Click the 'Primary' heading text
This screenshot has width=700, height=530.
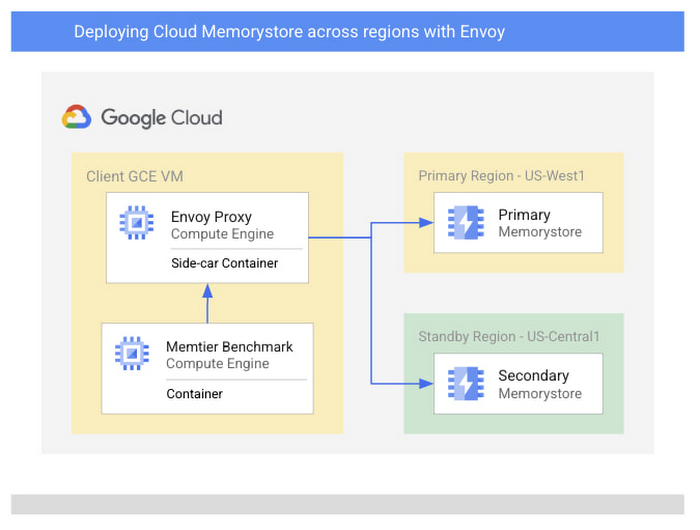524,215
